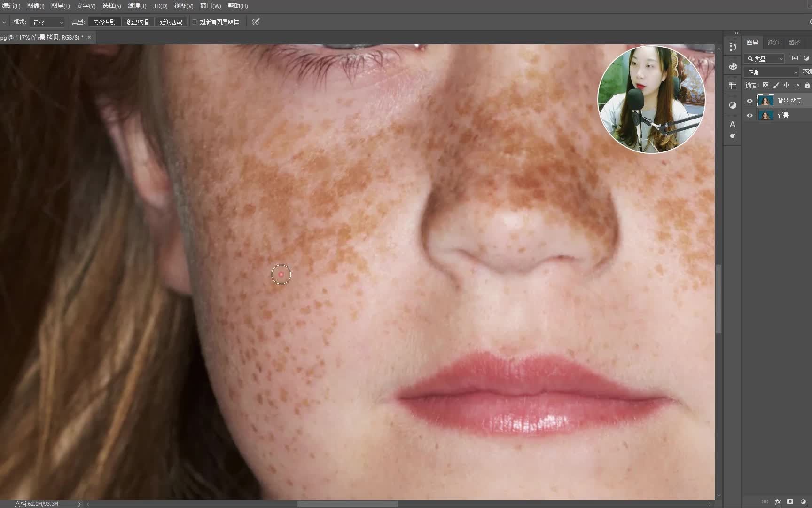The width and height of the screenshot is (812, 508).
Task: Lock all layer attributes
Action: [x=807, y=85]
